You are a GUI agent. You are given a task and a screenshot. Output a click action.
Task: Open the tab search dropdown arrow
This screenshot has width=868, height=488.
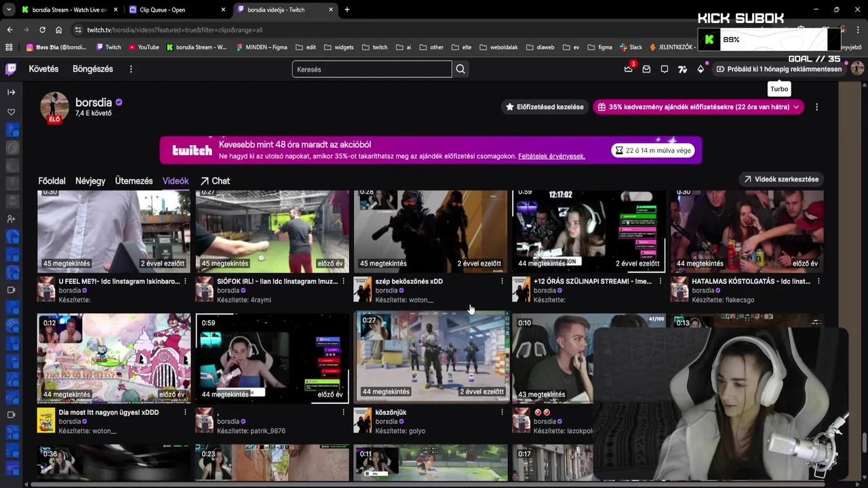point(8,9)
